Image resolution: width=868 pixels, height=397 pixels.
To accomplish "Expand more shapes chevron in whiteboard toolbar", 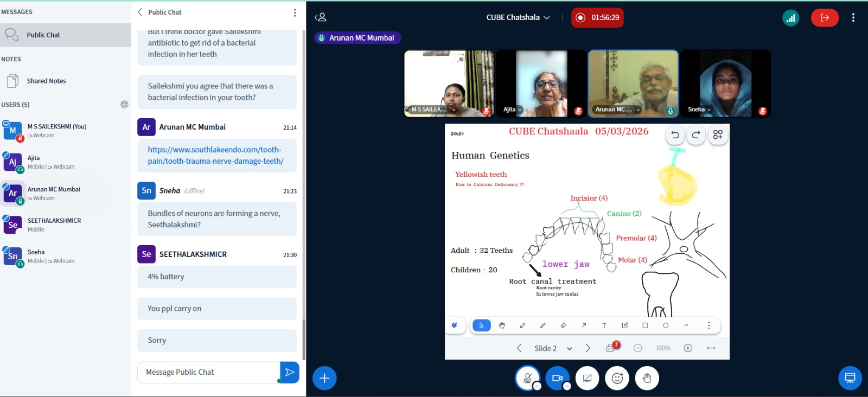I will click(x=686, y=325).
